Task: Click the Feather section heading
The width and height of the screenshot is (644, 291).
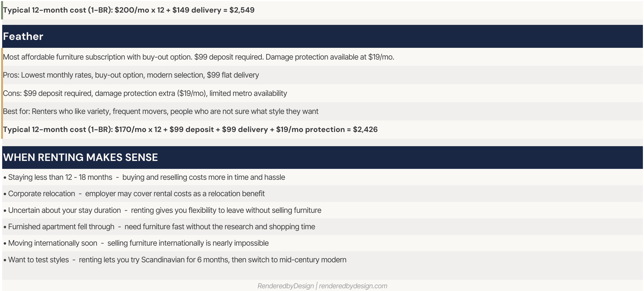Action: (x=23, y=36)
